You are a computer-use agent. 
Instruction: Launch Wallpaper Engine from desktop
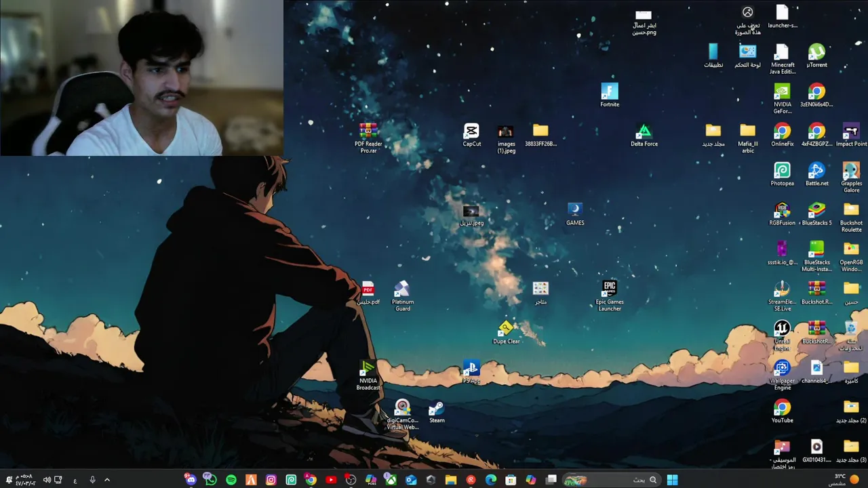[x=782, y=374]
